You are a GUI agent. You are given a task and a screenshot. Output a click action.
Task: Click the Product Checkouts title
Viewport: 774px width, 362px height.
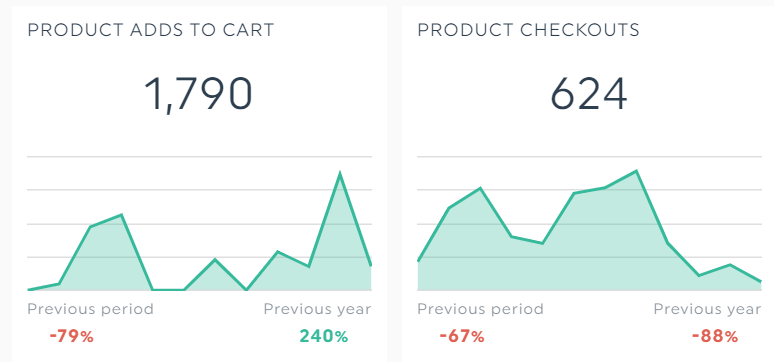click(529, 30)
